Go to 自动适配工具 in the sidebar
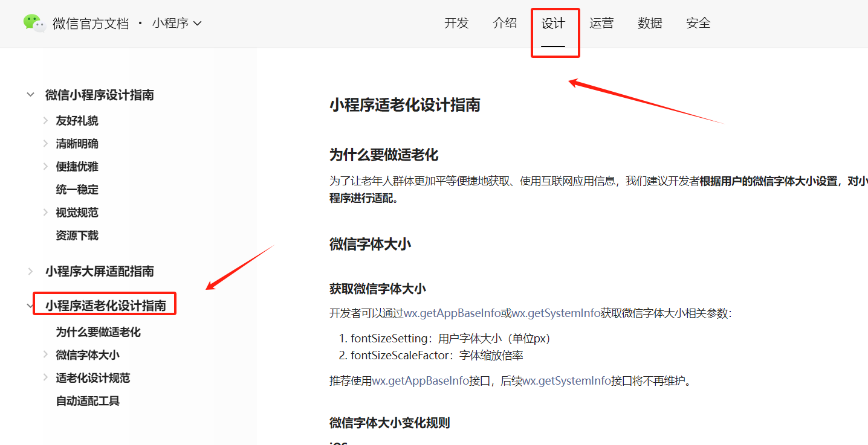Screen dimensions: 868x445 [x=88, y=401]
